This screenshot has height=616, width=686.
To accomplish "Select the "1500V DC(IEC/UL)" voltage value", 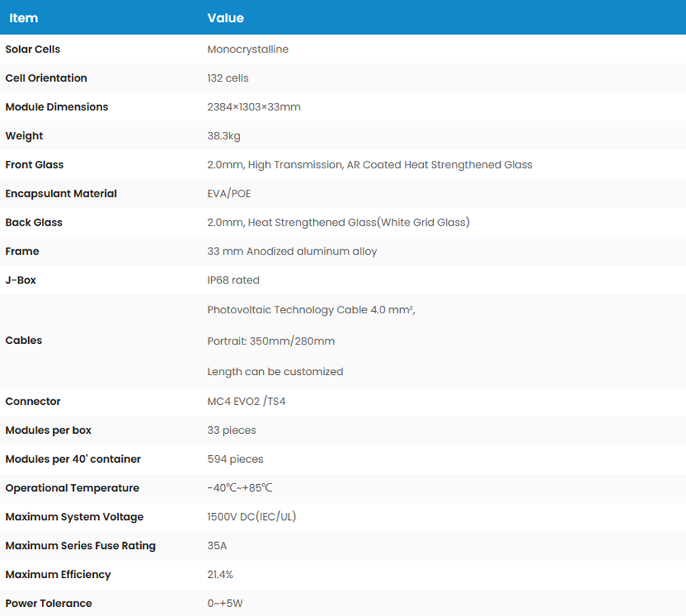I will (x=252, y=517).
